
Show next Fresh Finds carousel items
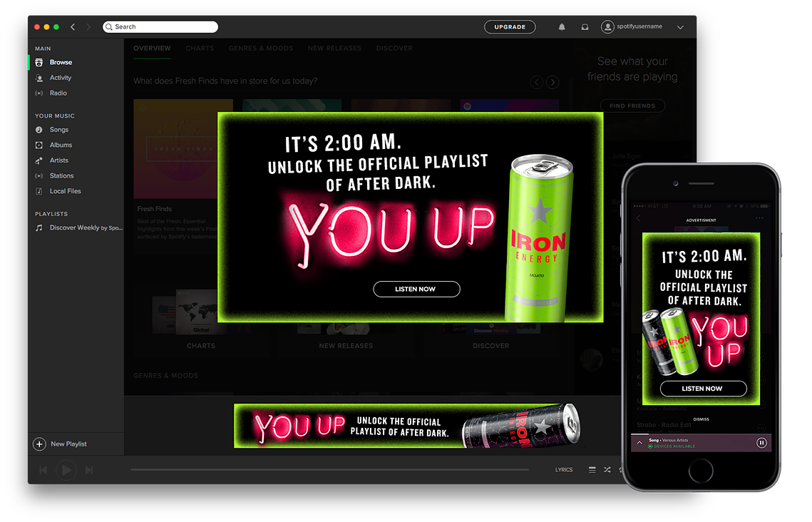tap(553, 82)
